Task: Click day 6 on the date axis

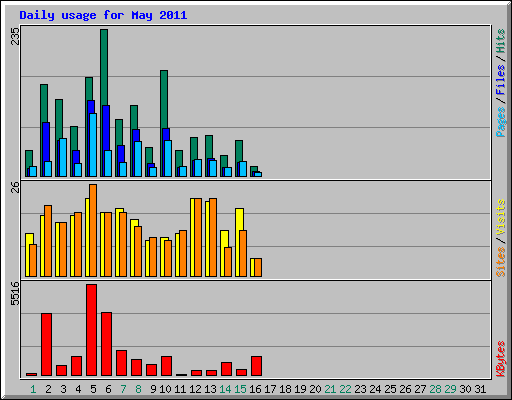Action: pos(108,389)
